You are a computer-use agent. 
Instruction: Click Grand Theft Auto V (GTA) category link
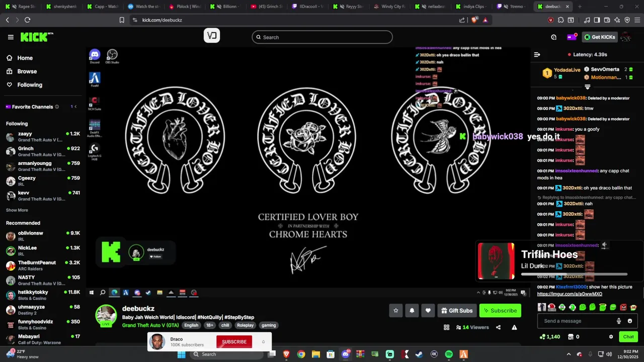click(150, 325)
